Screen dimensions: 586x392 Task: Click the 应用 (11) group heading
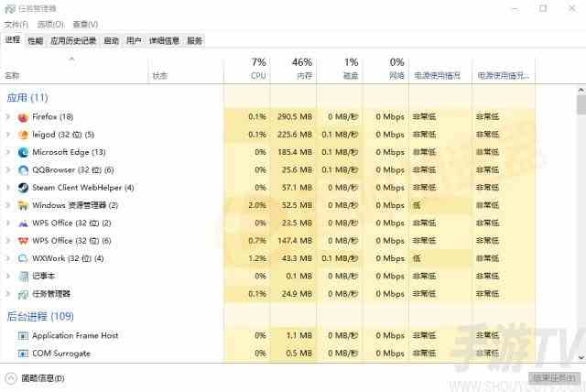(x=27, y=98)
